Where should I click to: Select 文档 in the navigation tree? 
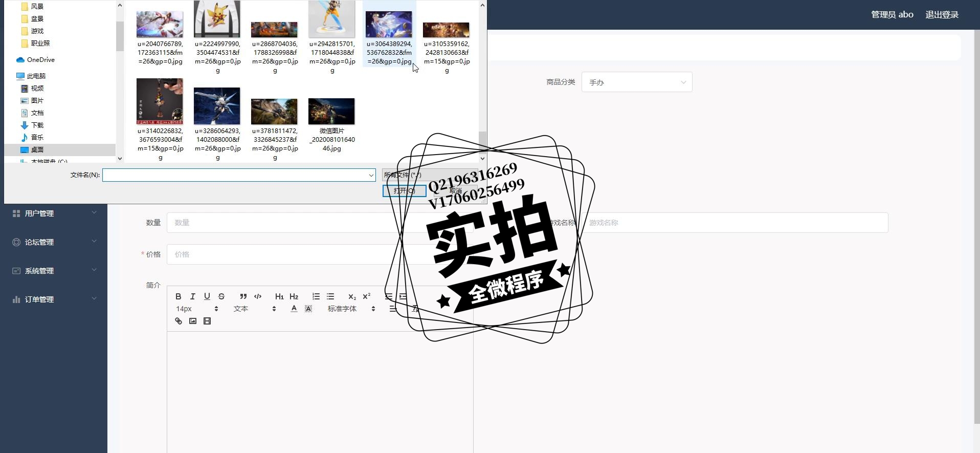(x=32, y=113)
